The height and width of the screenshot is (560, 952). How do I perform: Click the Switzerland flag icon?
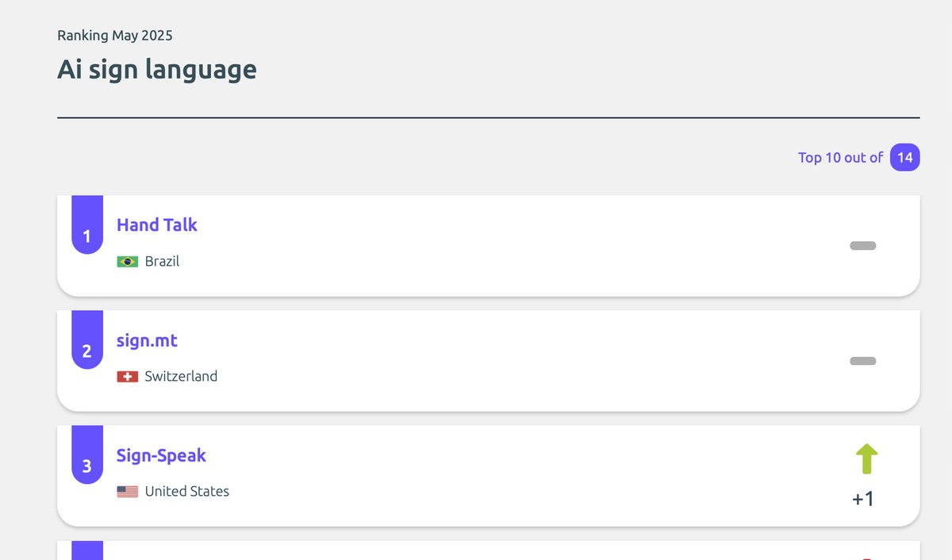(128, 376)
